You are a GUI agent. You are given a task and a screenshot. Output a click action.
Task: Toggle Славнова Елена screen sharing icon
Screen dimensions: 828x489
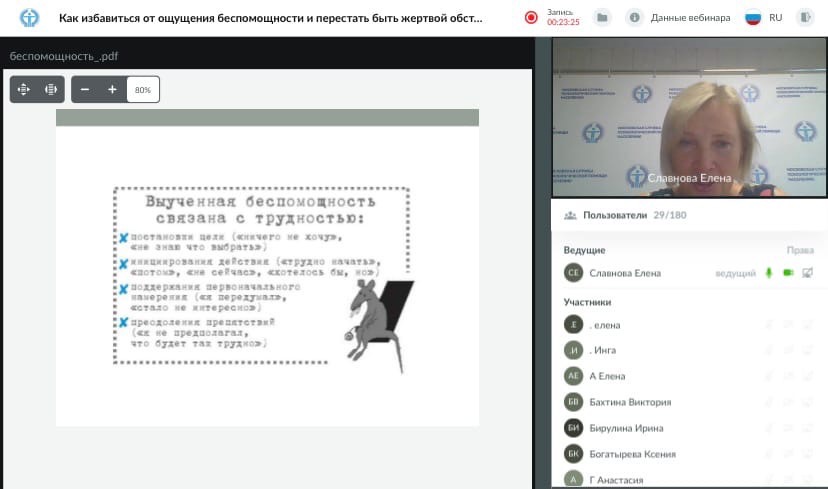pyautogui.click(x=807, y=272)
